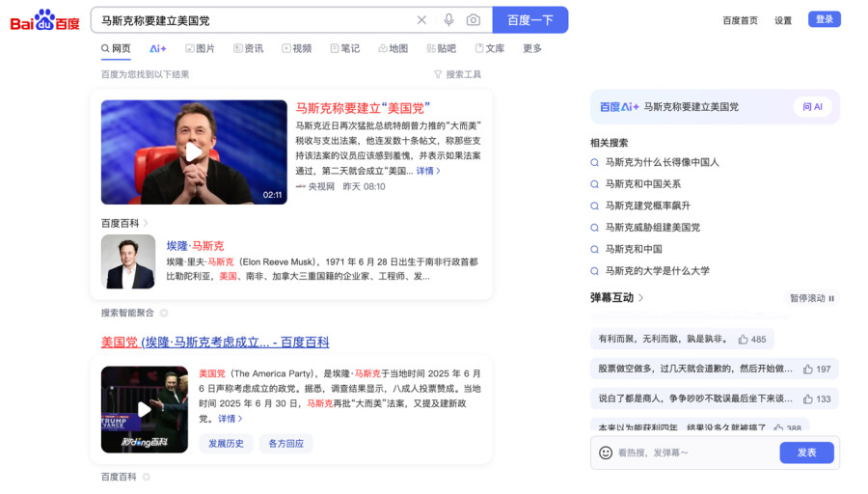Like the comment with 485 likes
The height and width of the screenshot is (494, 868).
[x=743, y=339]
